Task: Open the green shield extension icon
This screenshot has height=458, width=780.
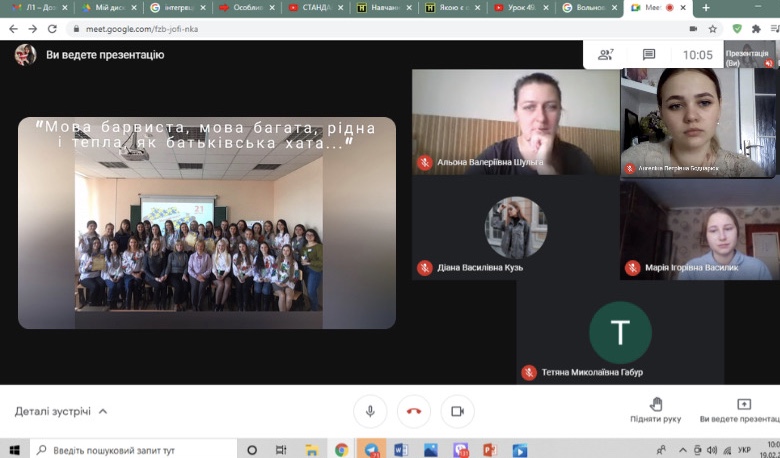Action: (737, 29)
